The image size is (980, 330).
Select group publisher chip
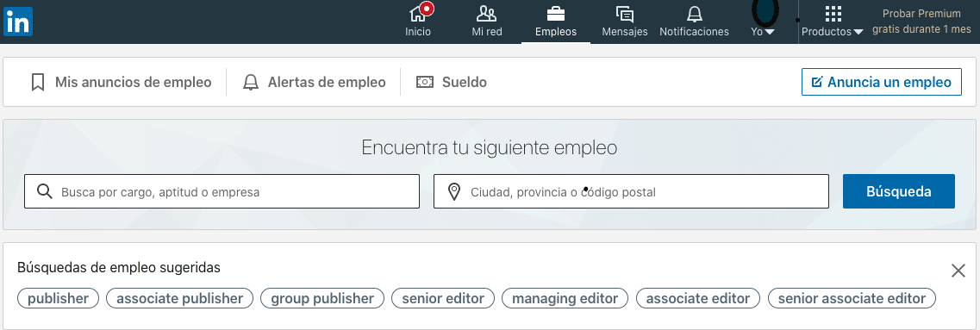tap(322, 298)
